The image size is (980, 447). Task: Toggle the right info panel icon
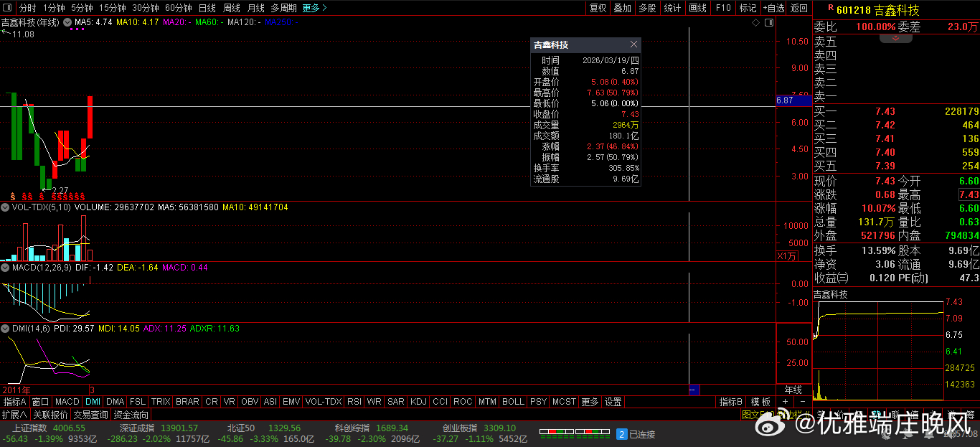[x=768, y=23]
